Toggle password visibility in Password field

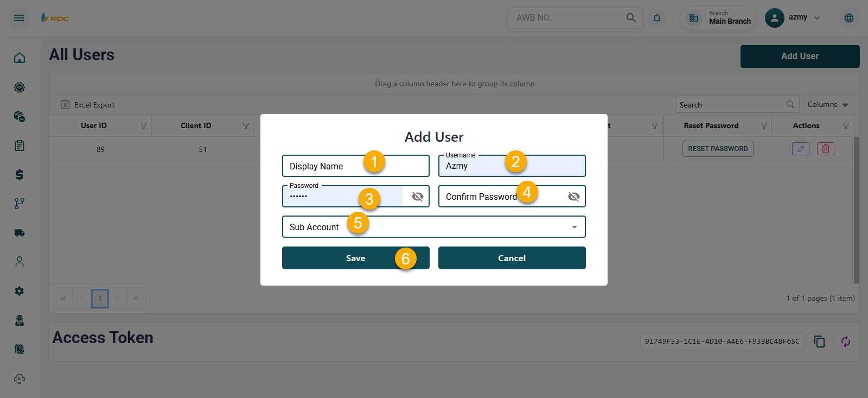(417, 197)
